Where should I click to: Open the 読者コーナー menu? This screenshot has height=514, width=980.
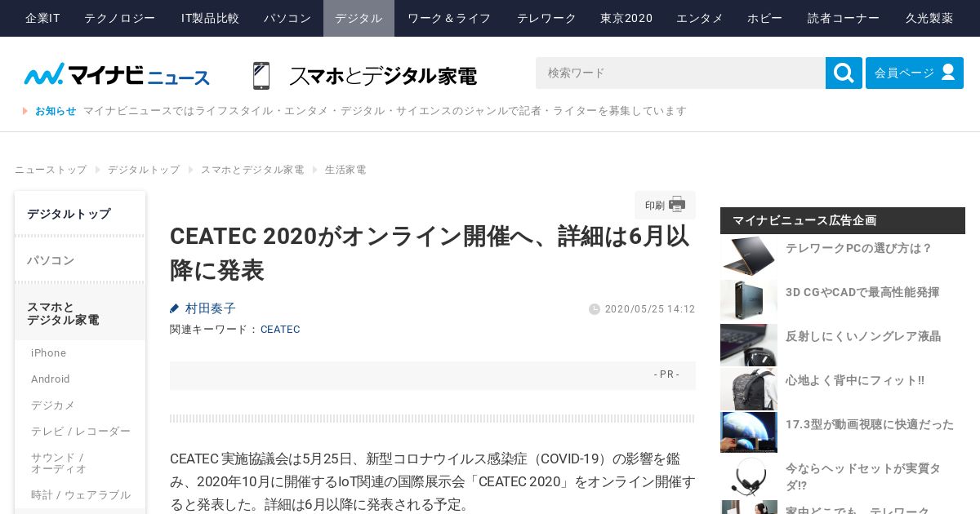pyautogui.click(x=844, y=18)
